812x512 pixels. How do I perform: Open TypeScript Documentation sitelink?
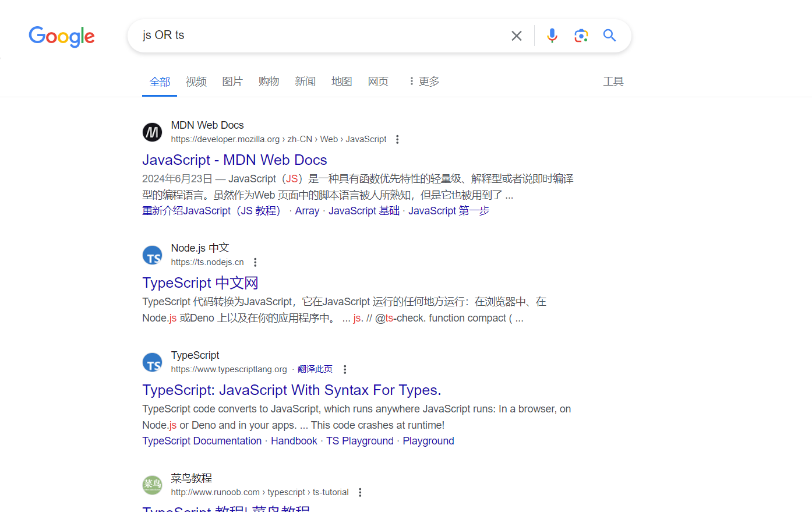pos(202,441)
